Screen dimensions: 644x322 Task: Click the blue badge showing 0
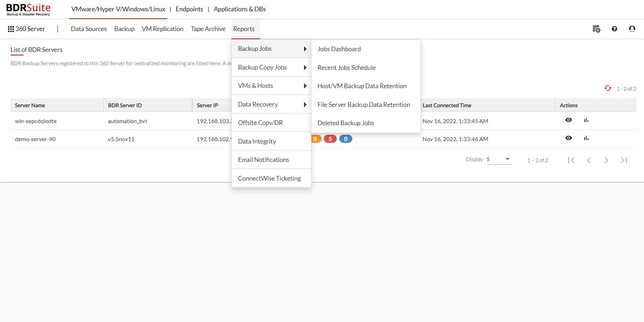click(x=346, y=139)
